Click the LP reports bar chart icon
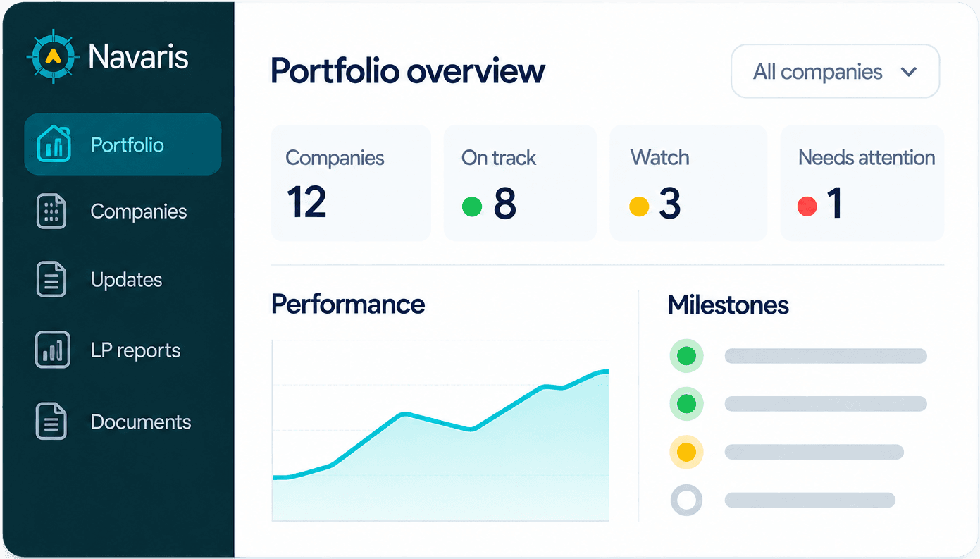 [53, 350]
